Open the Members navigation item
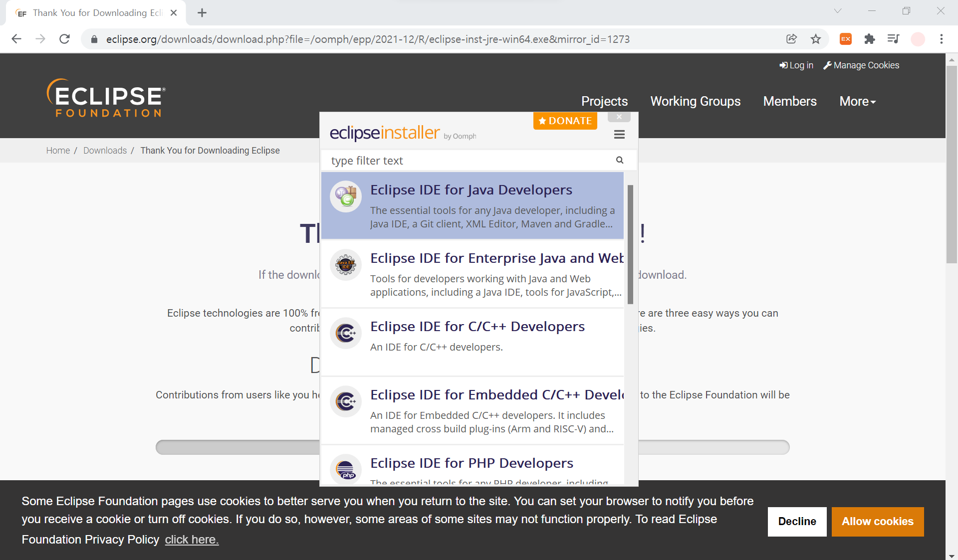Image resolution: width=958 pixels, height=560 pixels. 790,101
